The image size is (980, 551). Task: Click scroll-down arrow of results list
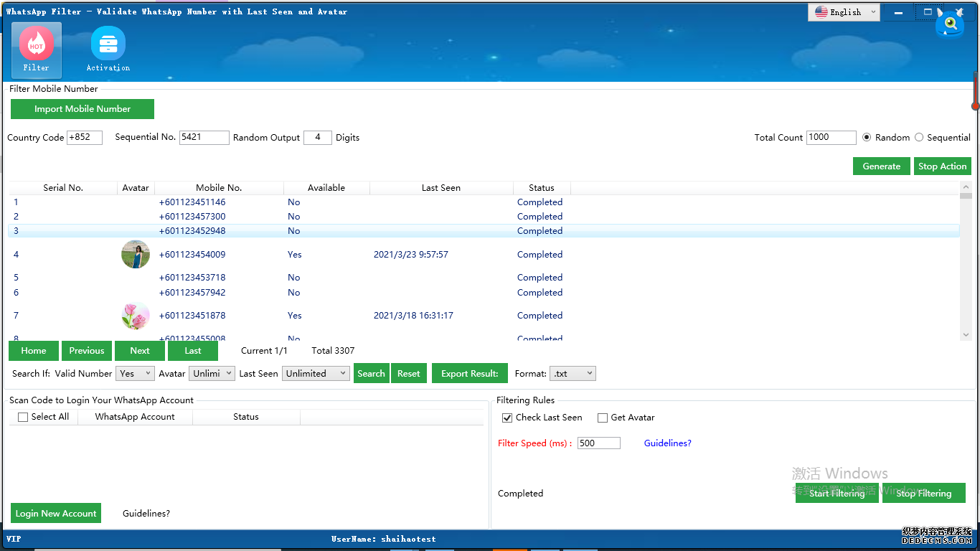click(965, 334)
